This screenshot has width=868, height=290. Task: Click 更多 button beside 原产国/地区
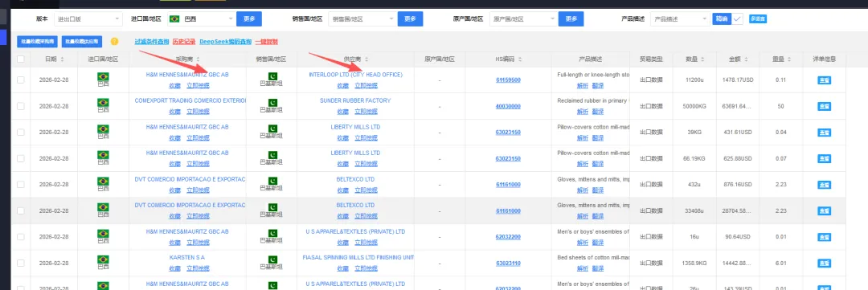[571, 18]
